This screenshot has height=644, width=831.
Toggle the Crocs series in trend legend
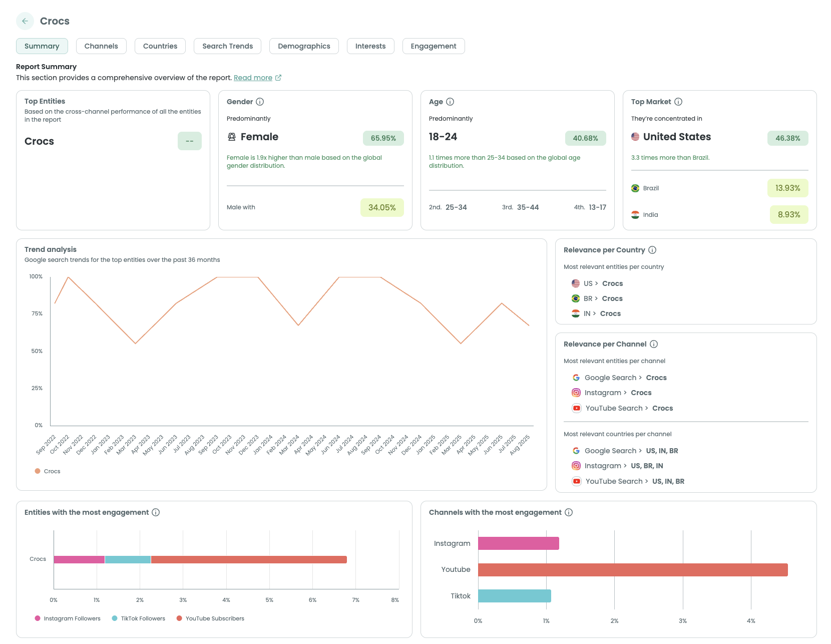tap(48, 471)
